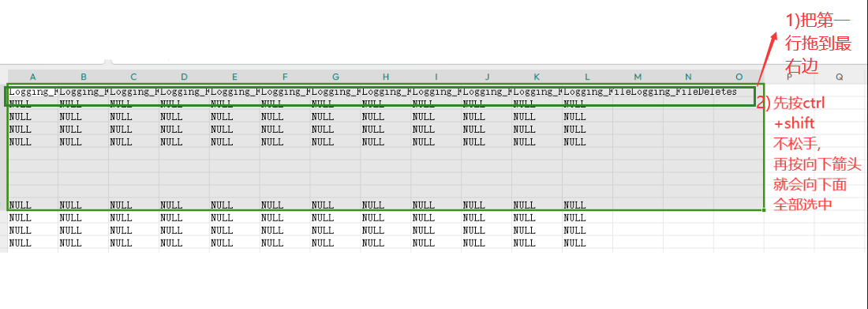The height and width of the screenshot is (309, 868).
Task: Select the Logging_FileDeletes header cell
Action: pos(683,92)
